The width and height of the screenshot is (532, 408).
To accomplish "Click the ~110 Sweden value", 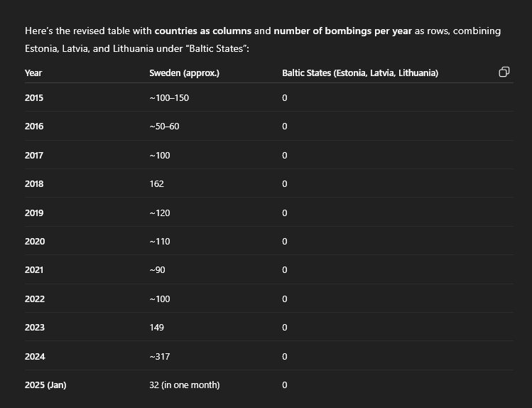I will (x=160, y=242).
